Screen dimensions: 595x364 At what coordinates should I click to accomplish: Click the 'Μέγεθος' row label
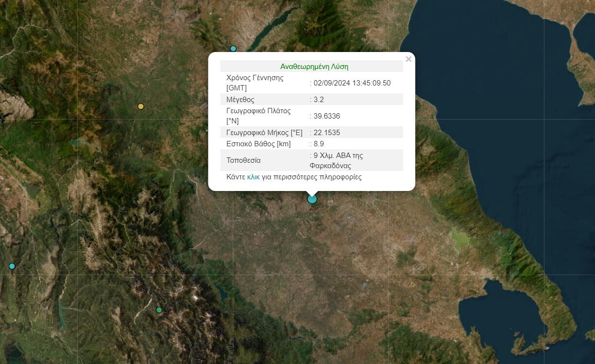[241, 100]
